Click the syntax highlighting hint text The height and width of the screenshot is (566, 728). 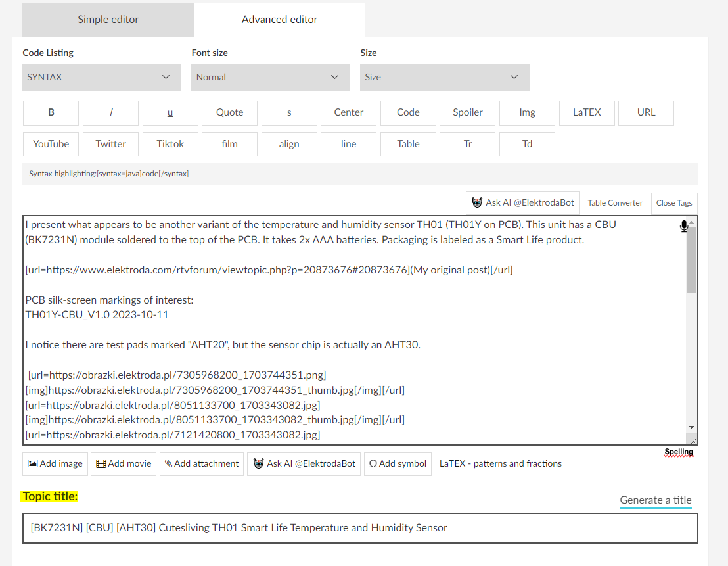108,174
